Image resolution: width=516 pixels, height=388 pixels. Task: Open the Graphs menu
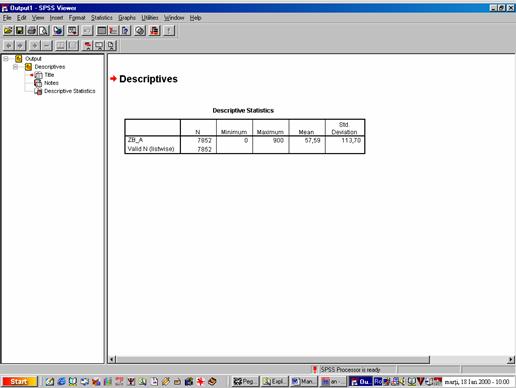(127, 18)
